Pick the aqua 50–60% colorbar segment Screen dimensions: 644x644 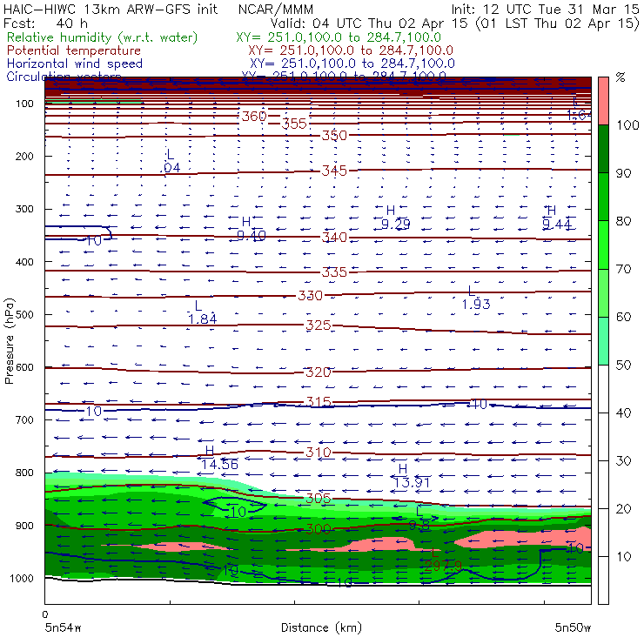click(603, 341)
